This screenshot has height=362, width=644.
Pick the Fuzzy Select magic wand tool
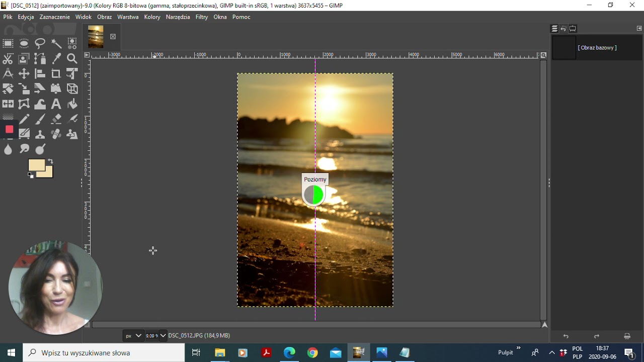56,43
